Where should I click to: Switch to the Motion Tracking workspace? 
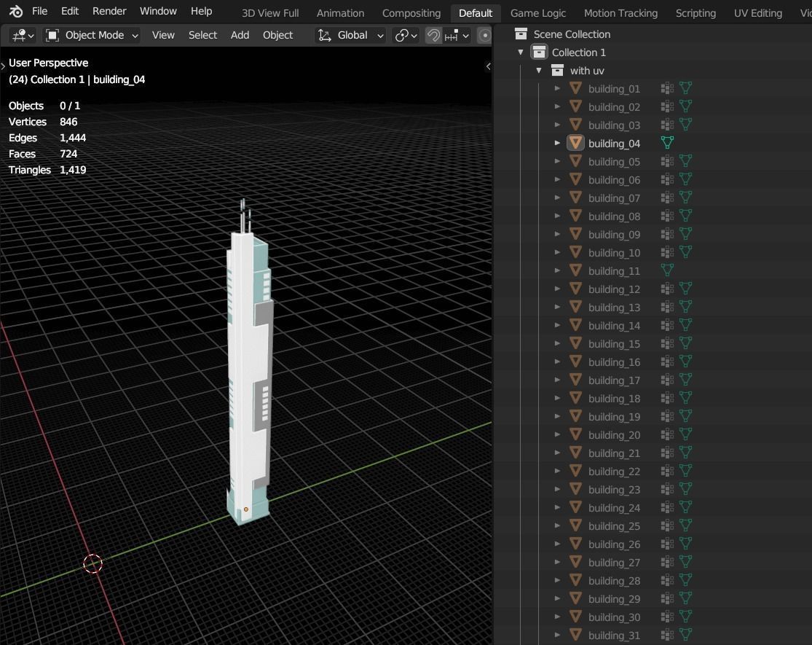tap(620, 13)
